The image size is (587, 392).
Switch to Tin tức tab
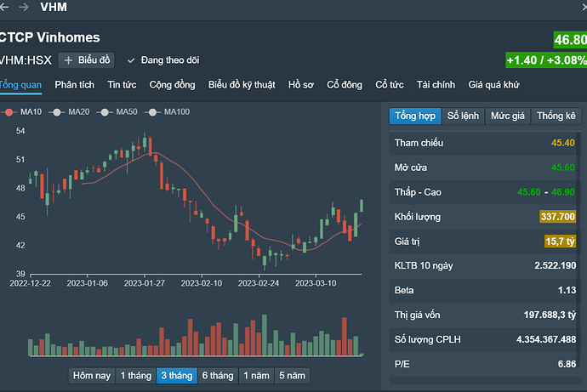[x=123, y=84]
